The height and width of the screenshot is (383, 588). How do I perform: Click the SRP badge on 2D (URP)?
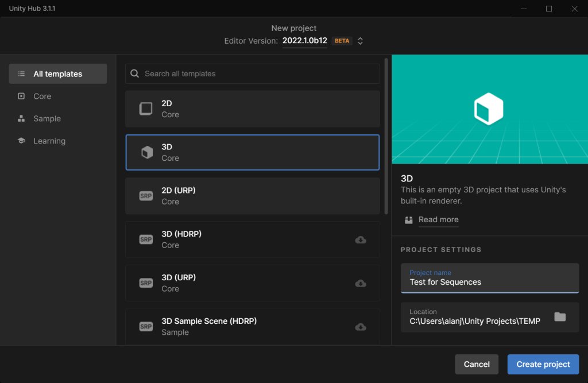coord(146,196)
